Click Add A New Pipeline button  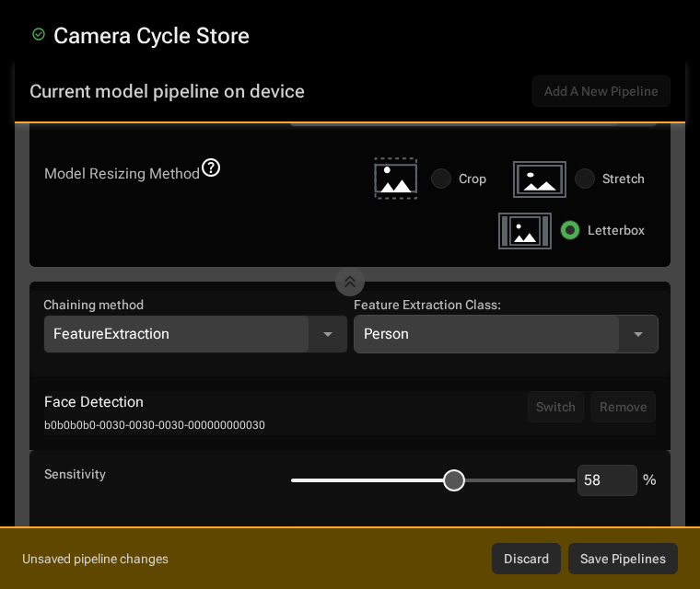coord(601,91)
